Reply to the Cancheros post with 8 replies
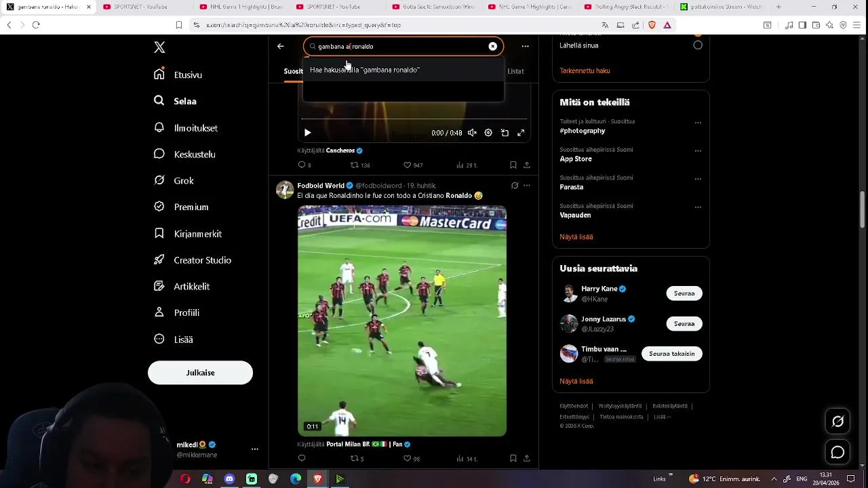 [304, 165]
